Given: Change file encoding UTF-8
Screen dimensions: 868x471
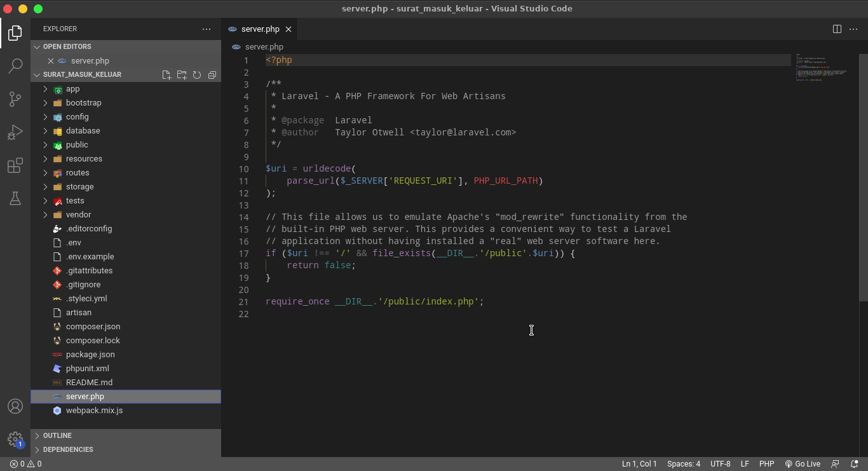Looking at the screenshot, I should (721, 464).
